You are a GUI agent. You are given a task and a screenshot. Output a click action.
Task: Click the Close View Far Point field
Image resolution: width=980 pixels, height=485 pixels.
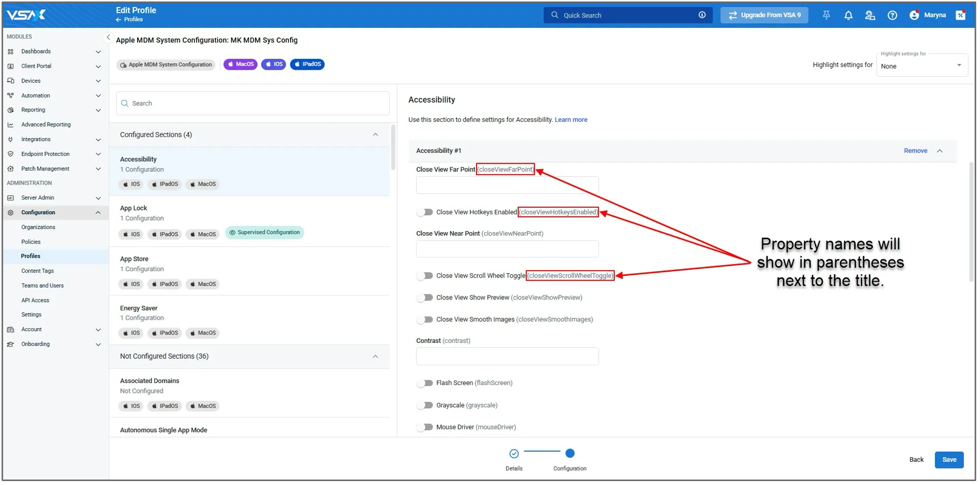tap(507, 185)
